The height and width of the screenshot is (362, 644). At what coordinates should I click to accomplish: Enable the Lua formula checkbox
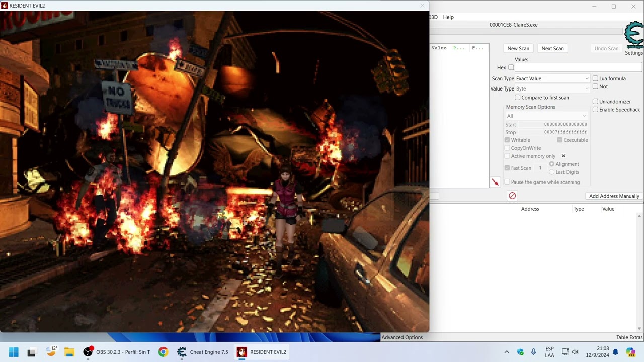pos(595,78)
